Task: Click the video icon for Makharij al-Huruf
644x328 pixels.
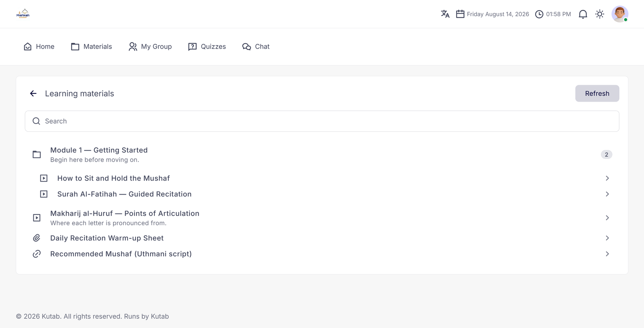Action: [x=37, y=218]
